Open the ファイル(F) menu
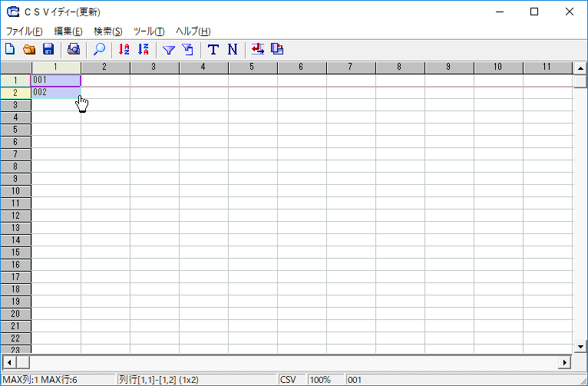The width and height of the screenshot is (588, 386). coord(24,31)
